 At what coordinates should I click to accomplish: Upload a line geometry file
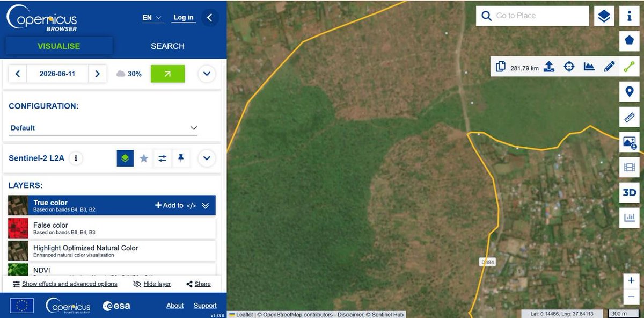549,67
